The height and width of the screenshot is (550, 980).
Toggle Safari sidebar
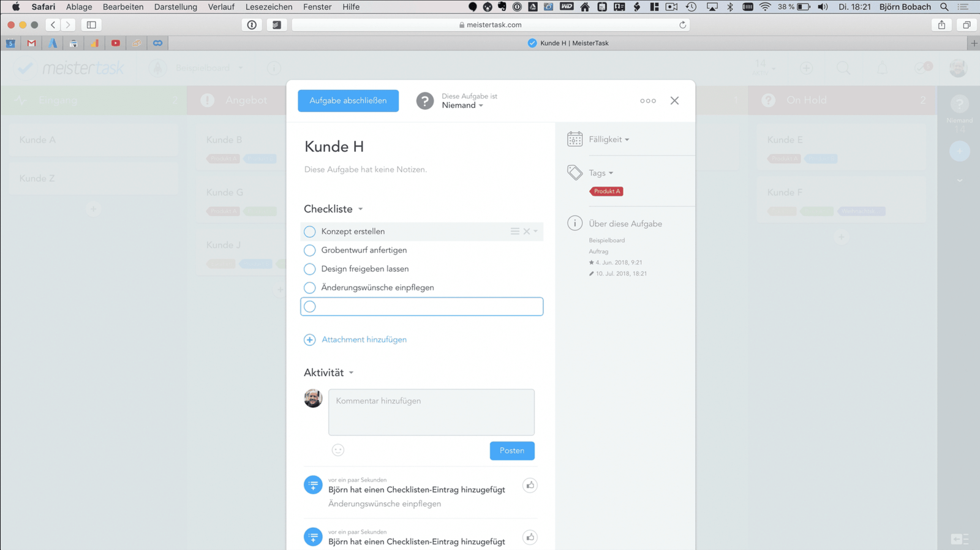click(x=91, y=25)
